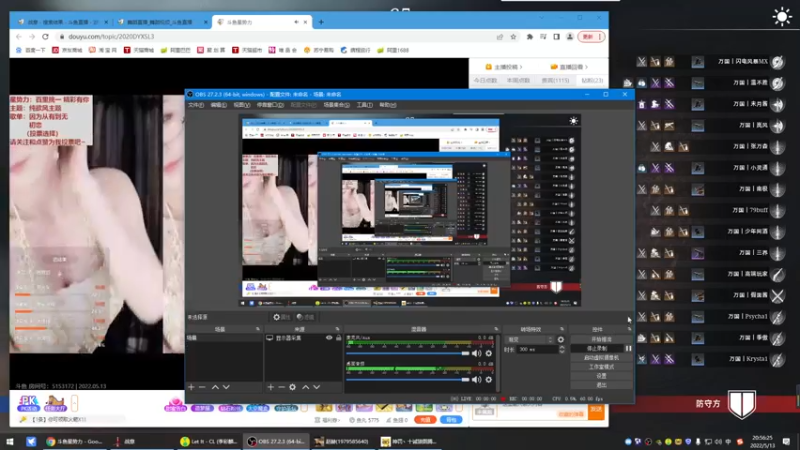Open microphone channel settings gear

point(489,353)
